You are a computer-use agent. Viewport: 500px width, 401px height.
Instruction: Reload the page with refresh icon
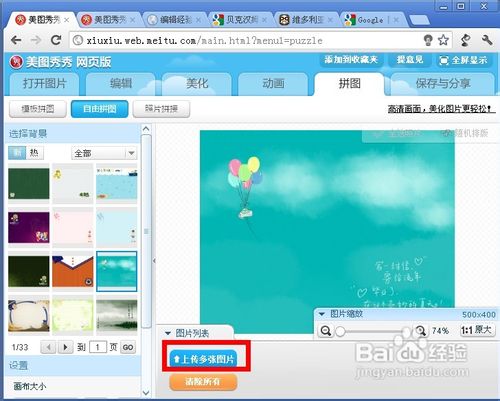(56, 40)
